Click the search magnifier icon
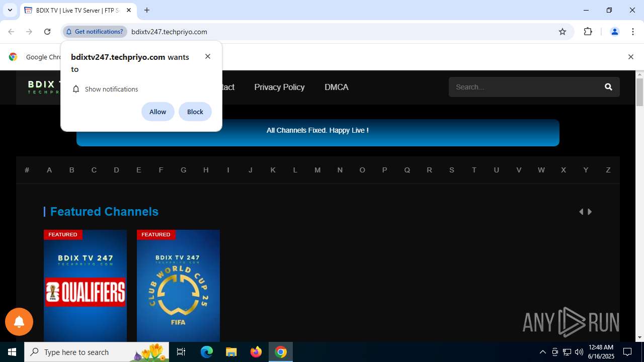644x362 pixels. tap(608, 87)
